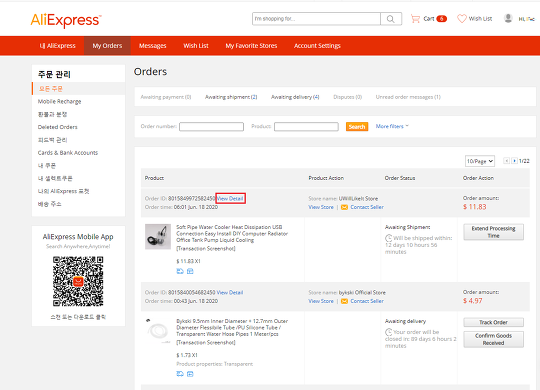Click second small icon under $1.73 X1
The height and width of the screenshot is (390, 540).
coord(190,374)
